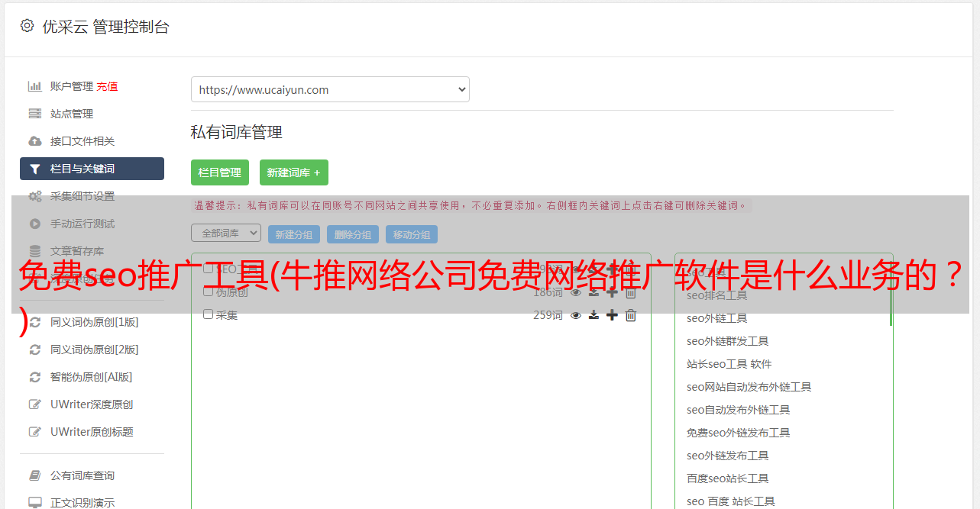This screenshot has width=980, height=509.
Task: Click the 新建词库 + button
Action: [294, 172]
